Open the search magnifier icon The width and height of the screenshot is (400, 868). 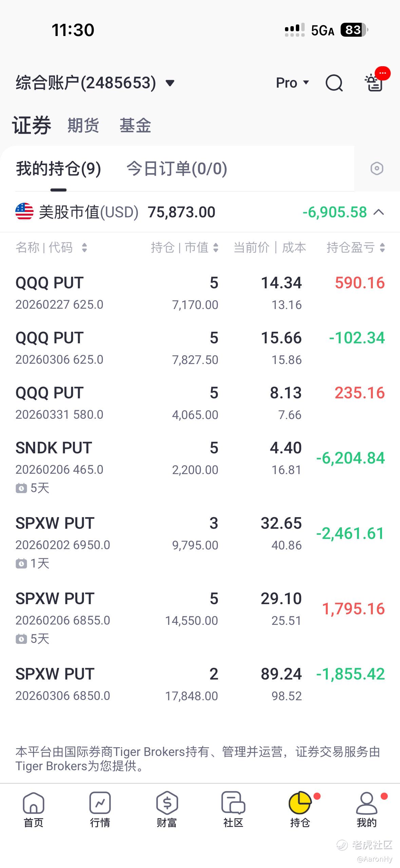coord(334,83)
